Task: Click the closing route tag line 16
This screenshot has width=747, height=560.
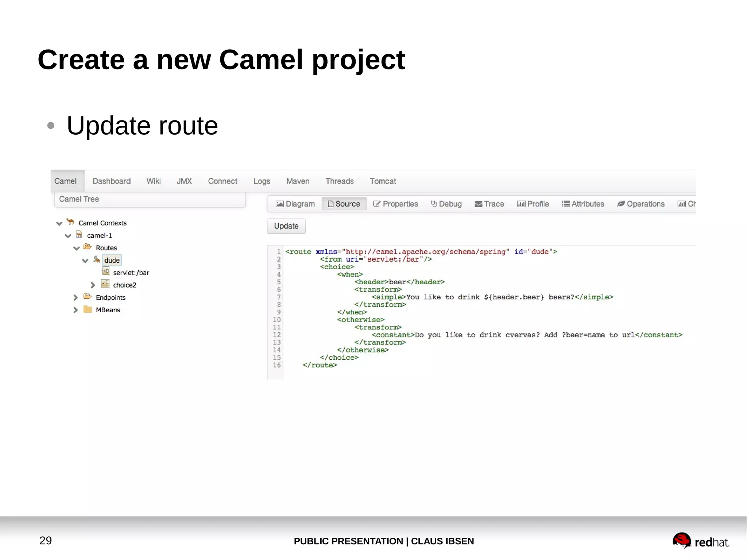Action: tap(320, 365)
